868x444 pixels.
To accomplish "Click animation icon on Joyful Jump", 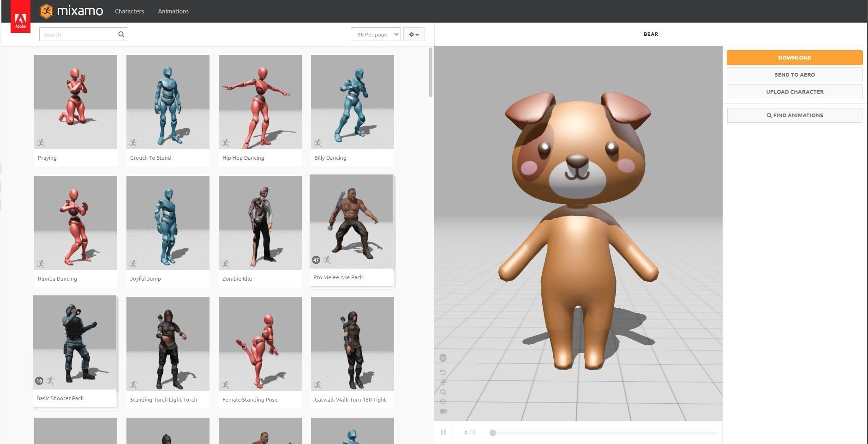I will pyautogui.click(x=133, y=264).
